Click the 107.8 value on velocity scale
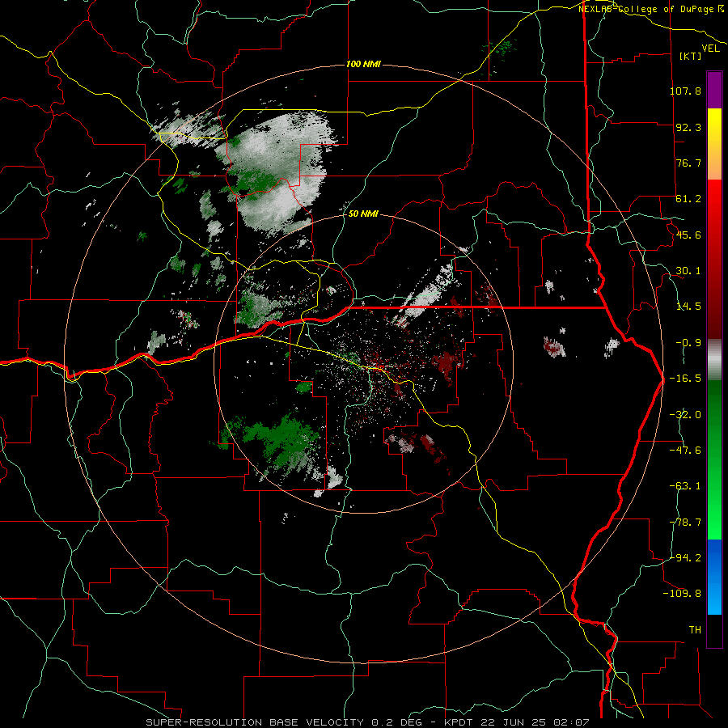This screenshot has height=728, width=728. (x=685, y=91)
